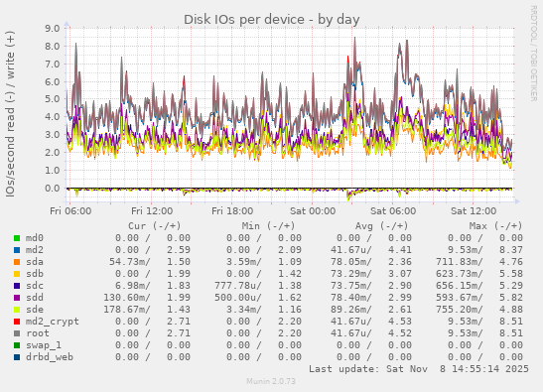Click the 'Fri 18:00' x-axis label

pos(232,211)
